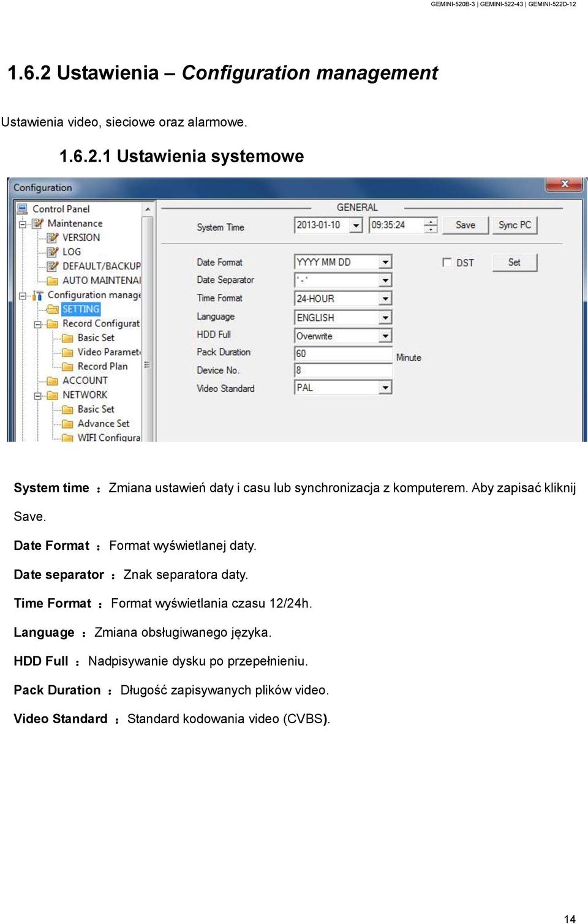
Task: Open the Advance Set folder icon
Action: (67, 423)
